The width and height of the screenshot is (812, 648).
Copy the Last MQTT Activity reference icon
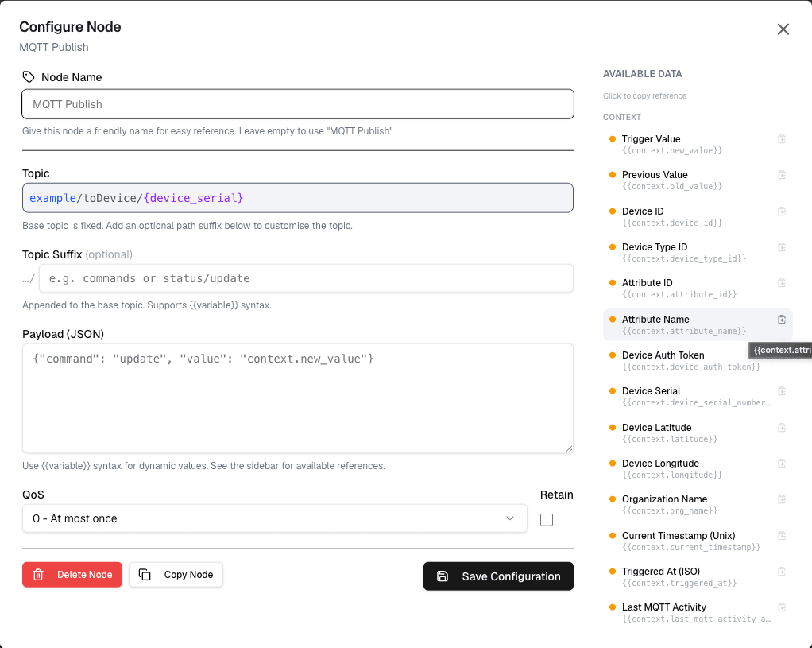[x=782, y=607]
